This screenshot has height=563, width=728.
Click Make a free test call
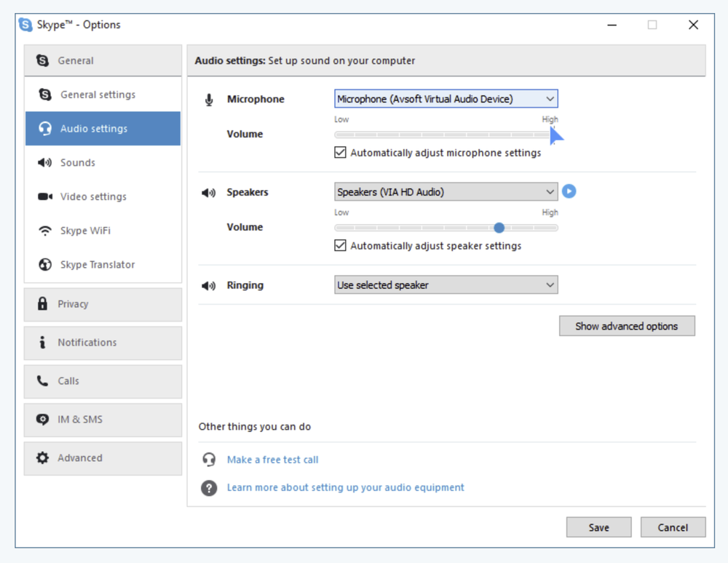point(272,460)
